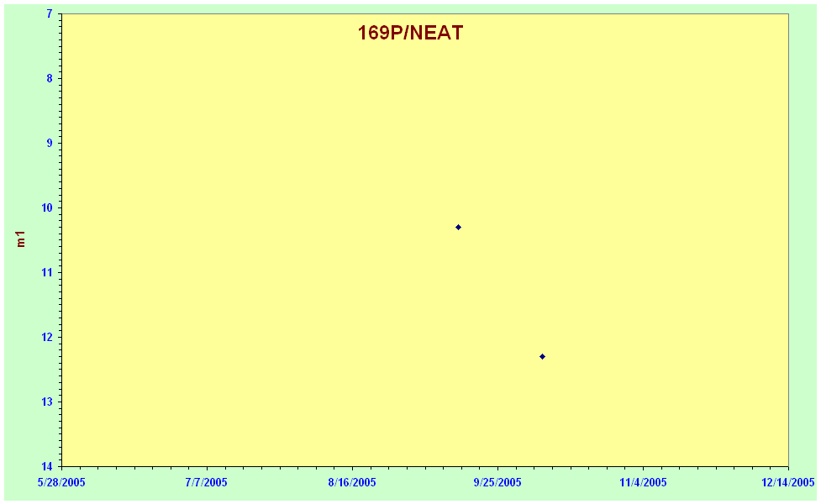Click the 11/4/2005 date axis label
Viewport: 821px width, 504px height.
pyautogui.click(x=643, y=482)
